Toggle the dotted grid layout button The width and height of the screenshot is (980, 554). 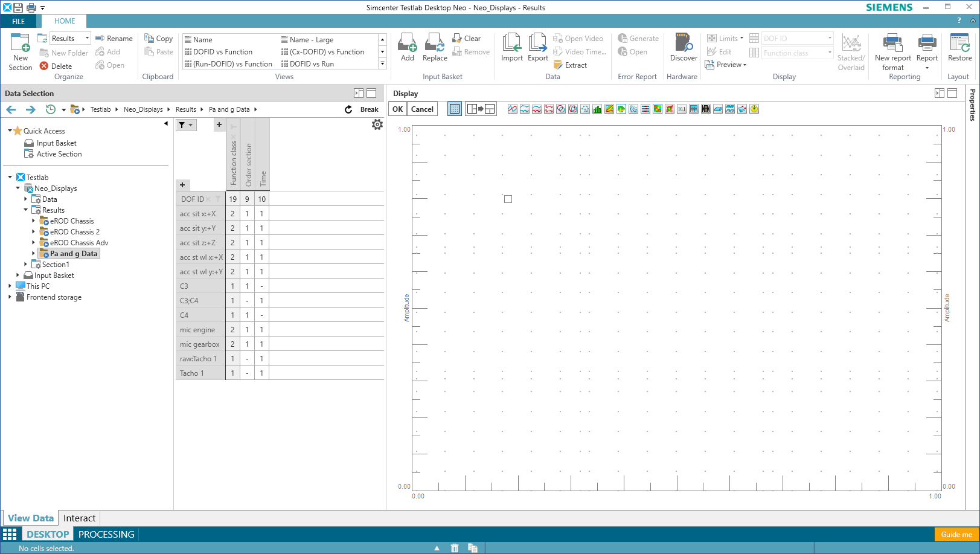pos(455,109)
